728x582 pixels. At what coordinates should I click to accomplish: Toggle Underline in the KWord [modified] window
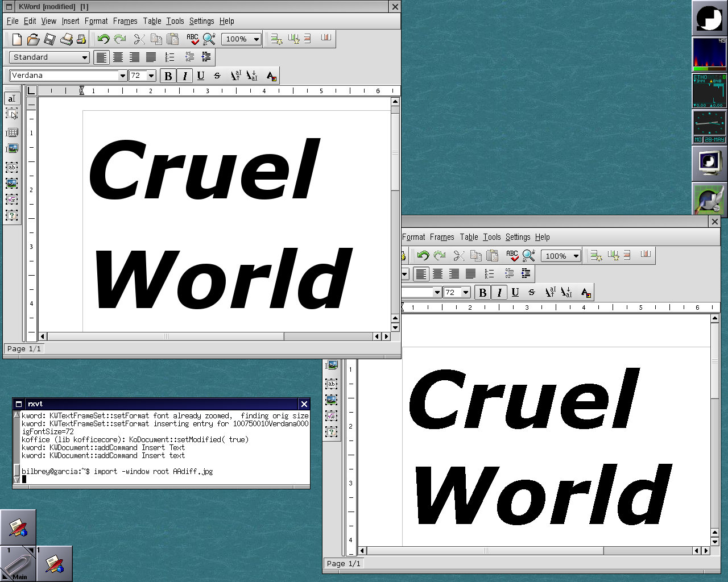[201, 76]
